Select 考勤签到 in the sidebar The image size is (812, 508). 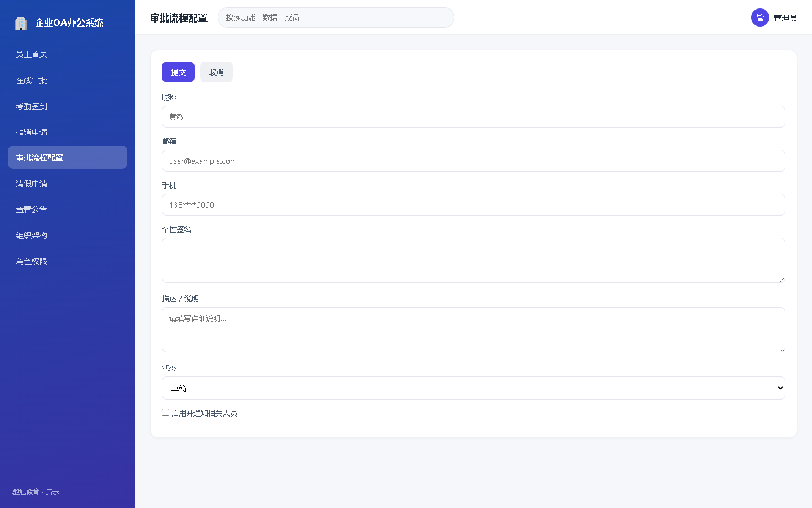68,106
